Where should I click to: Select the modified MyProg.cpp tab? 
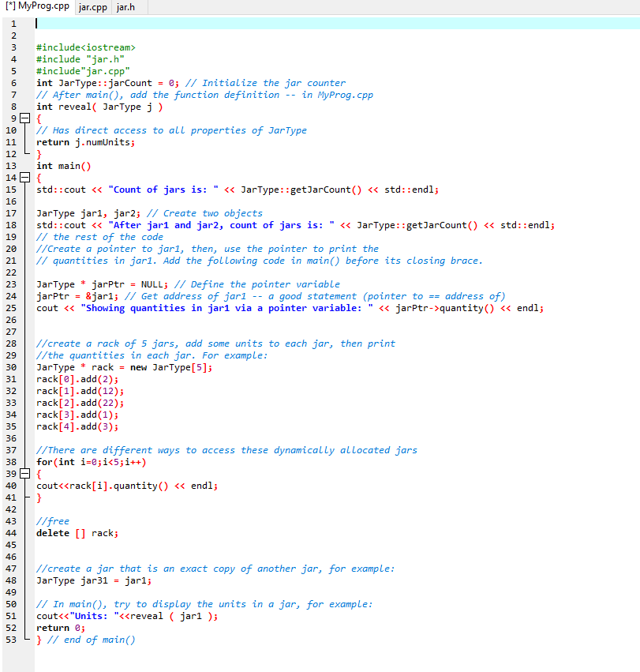[36, 8]
